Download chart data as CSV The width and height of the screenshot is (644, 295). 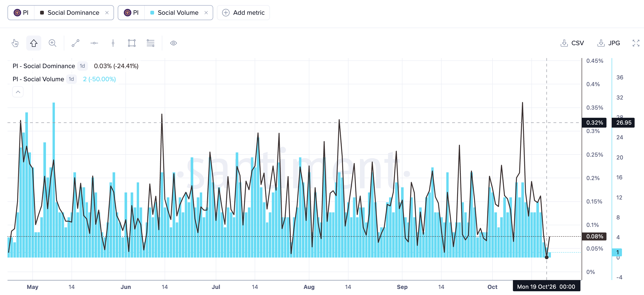click(x=572, y=43)
